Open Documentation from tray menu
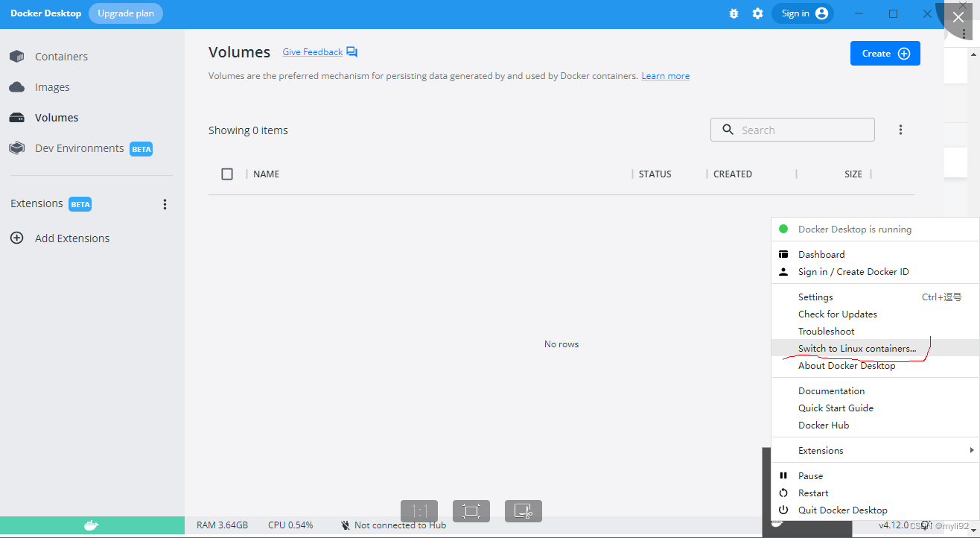Image resolution: width=980 pixels, height=538 pixels. pos(875,390)
